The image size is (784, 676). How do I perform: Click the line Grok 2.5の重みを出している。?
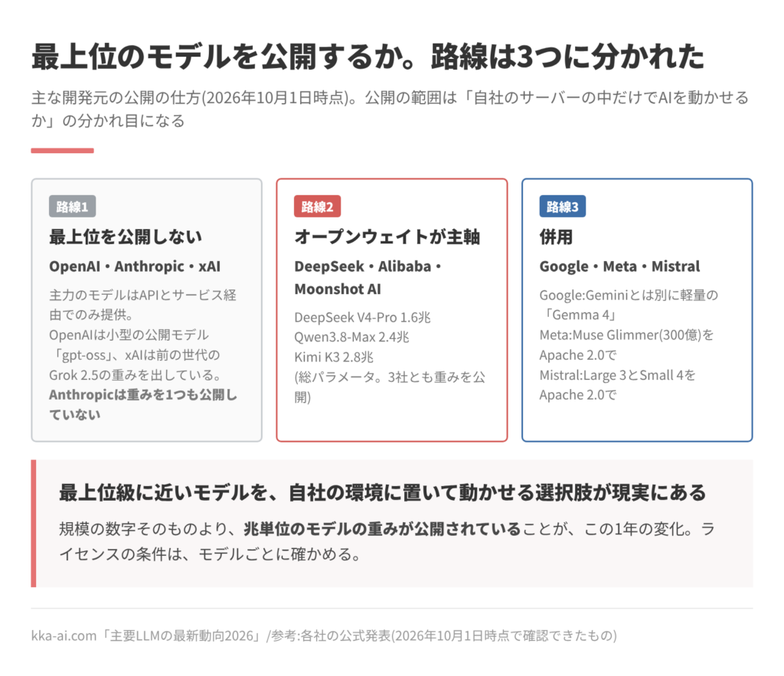click(x=135, y=375)
